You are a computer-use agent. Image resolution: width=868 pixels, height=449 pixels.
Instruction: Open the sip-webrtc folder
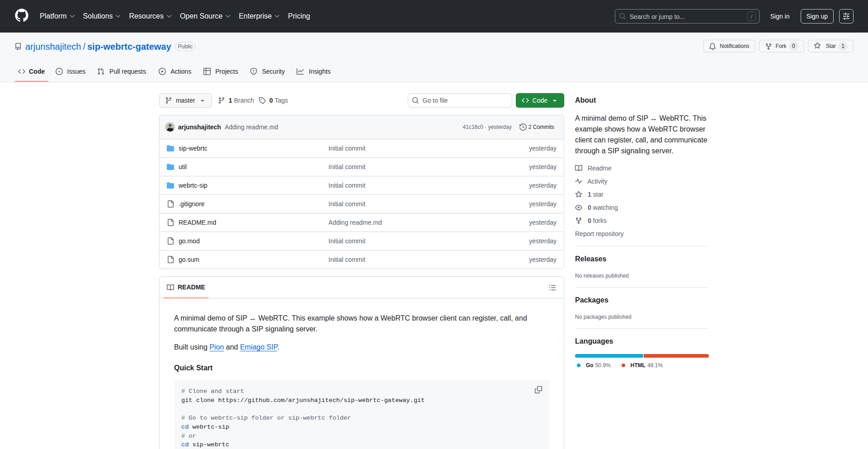(x=193, y=148)
